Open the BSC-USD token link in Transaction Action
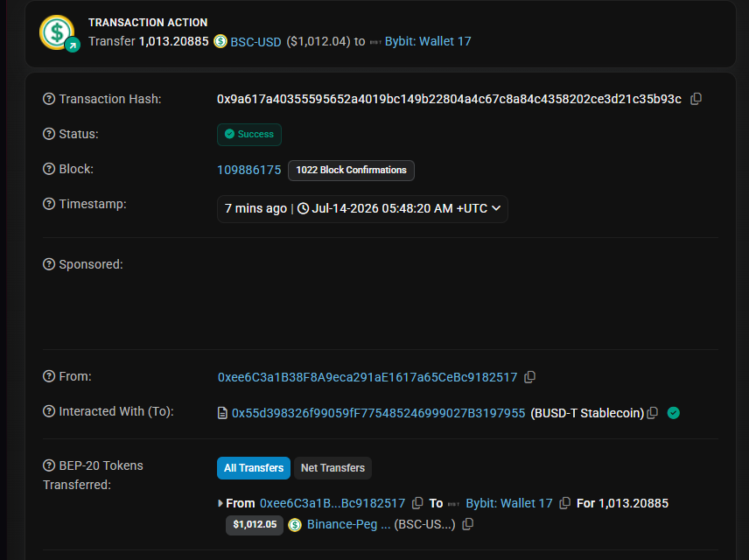Image resolution: width=749 pixels, height=560 pixels. [255, 42]
